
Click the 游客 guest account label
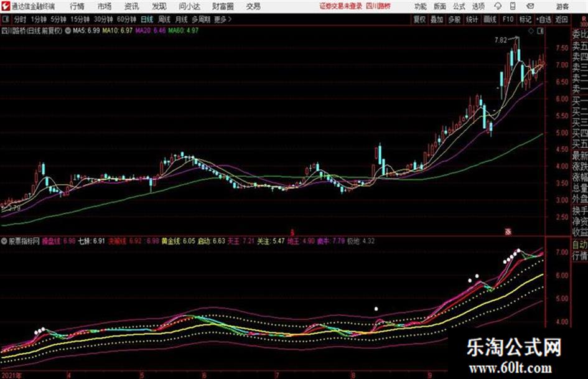pos(562,6)
